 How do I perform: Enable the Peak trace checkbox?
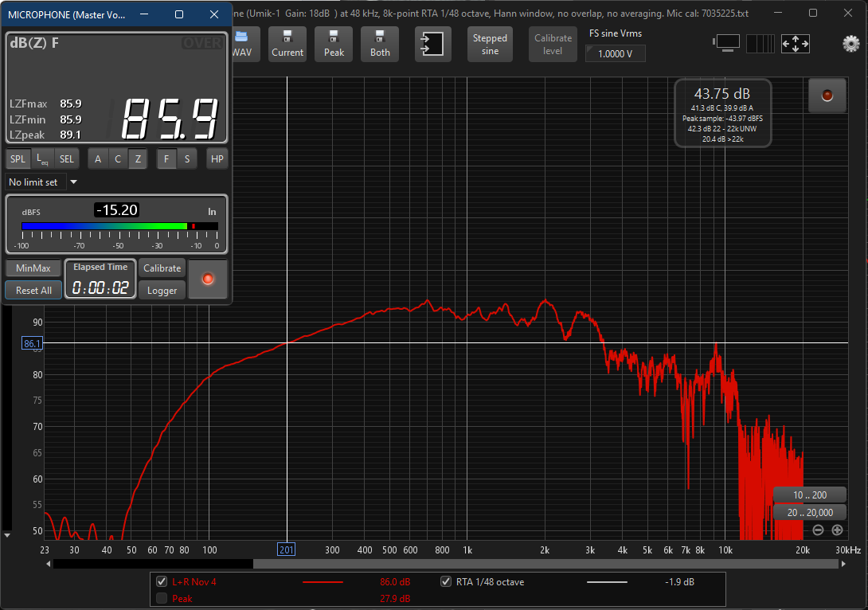click(x=162, y=598)
